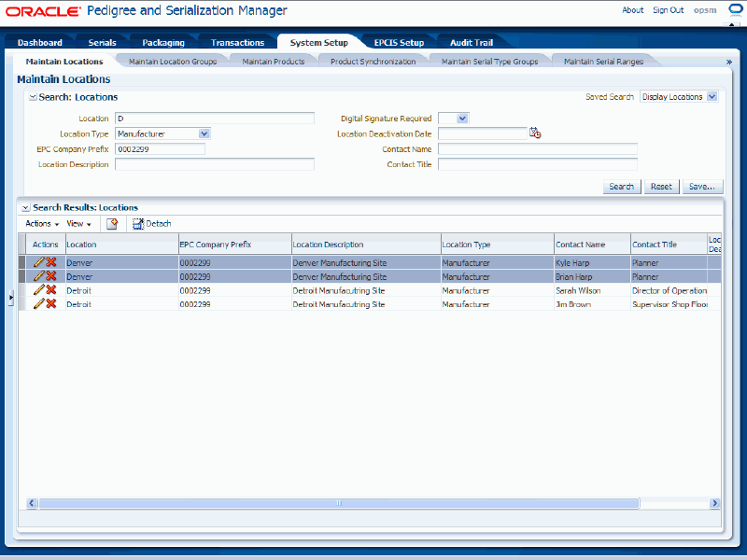The width and height of the screenshot is (747, 560).
Task: Delete the Detroit row for Sarah Wilson
Action: tap(51, 290)
